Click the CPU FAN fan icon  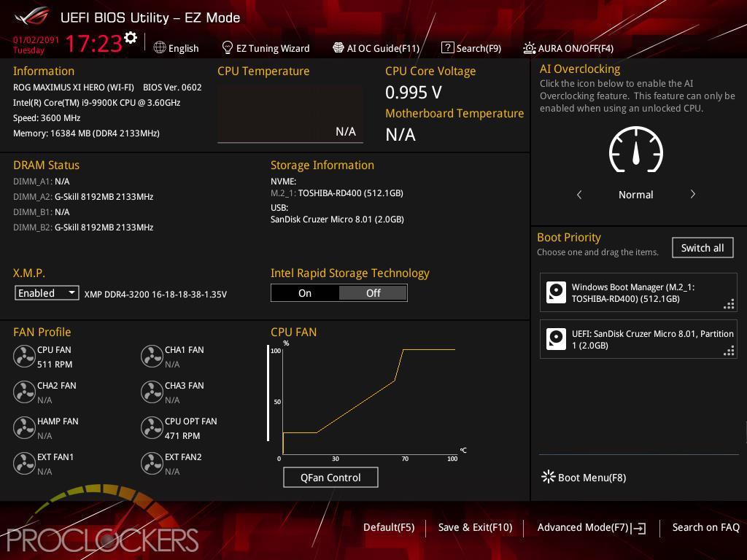[x=24, y=357]
